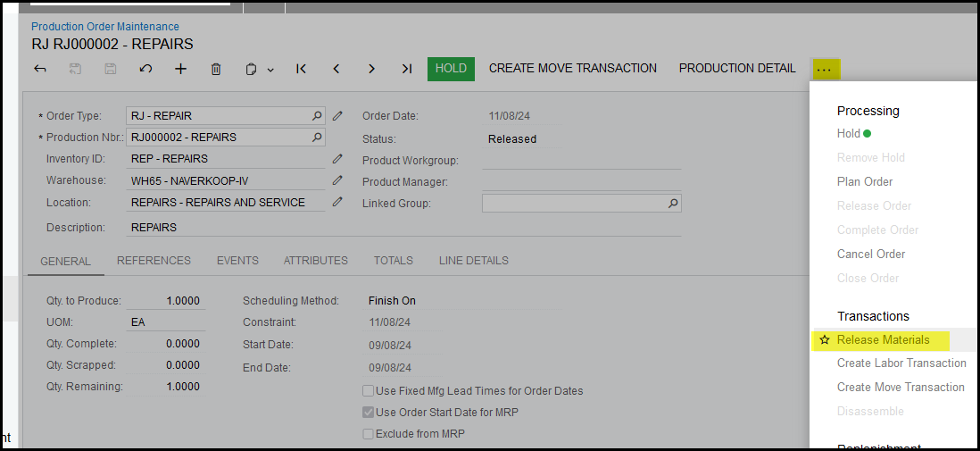Image resolution: width=980 pixels, height=451 pixels.
Task: Go to next record arrow
Action: pyautogui.click(x=371, y=69)
